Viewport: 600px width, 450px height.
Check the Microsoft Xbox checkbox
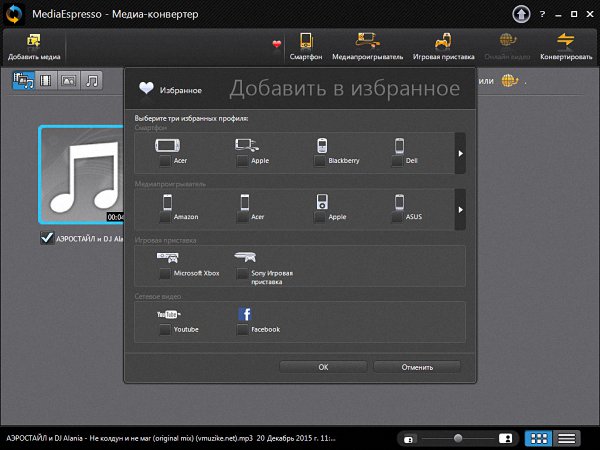[165, 274]
